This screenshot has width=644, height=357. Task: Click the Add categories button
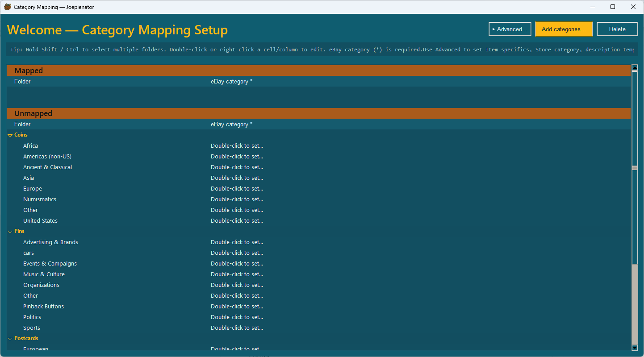564,29
